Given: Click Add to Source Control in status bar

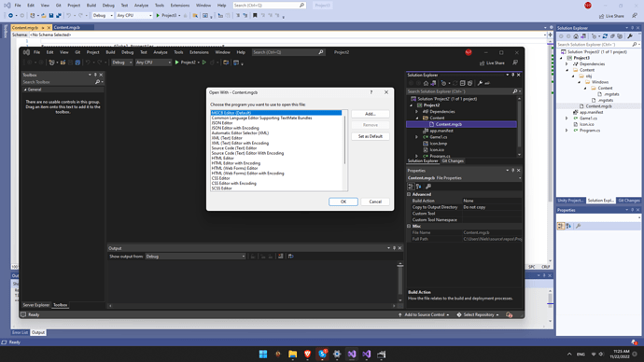Looking at the screenshot, I should 424,314.
